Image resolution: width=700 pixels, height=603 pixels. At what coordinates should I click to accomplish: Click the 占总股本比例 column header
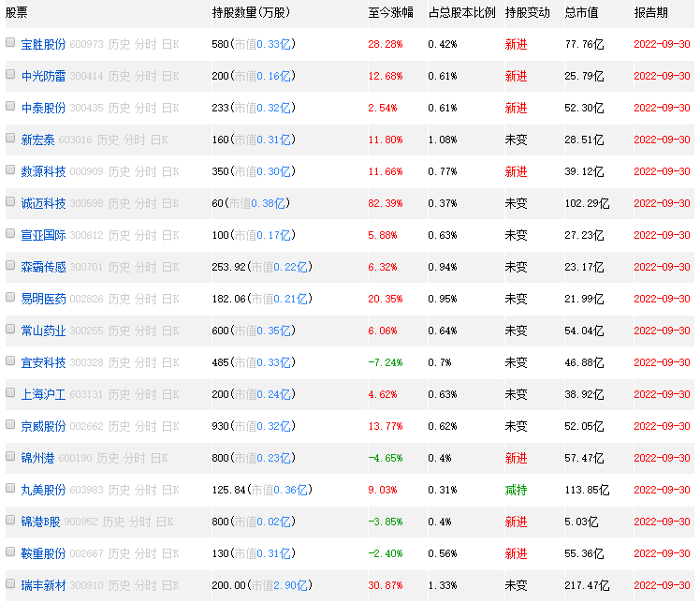[461, 12]
